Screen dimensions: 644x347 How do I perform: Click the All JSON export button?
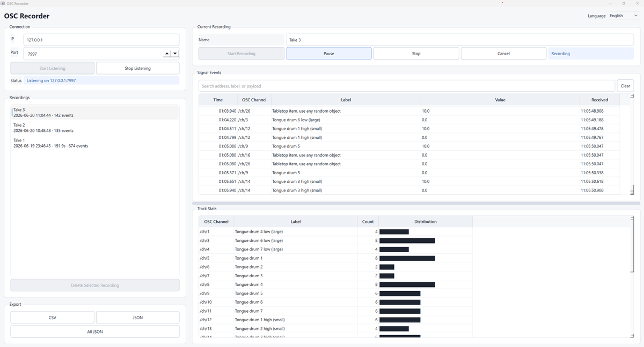[x=95, y=331]
